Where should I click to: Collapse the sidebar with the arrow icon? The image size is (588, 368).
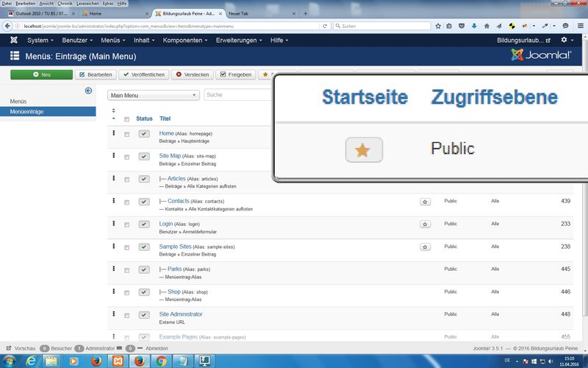click(x=88, y=91)
